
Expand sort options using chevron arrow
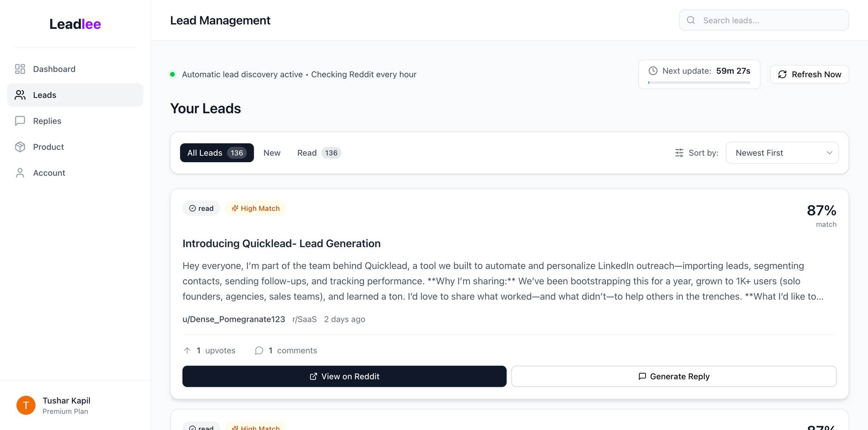pyautogui.click(x=829, y=153)
